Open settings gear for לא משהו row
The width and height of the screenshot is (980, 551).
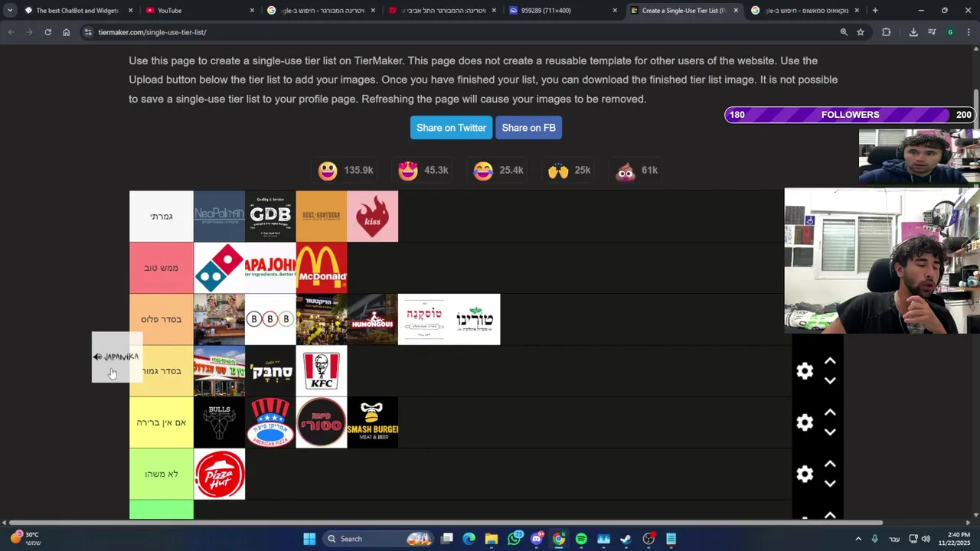pyautogui.click(x=805, y=474)
